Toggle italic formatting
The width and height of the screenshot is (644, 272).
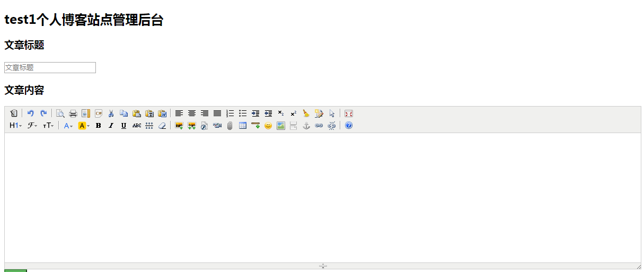(x=111, y=126)
